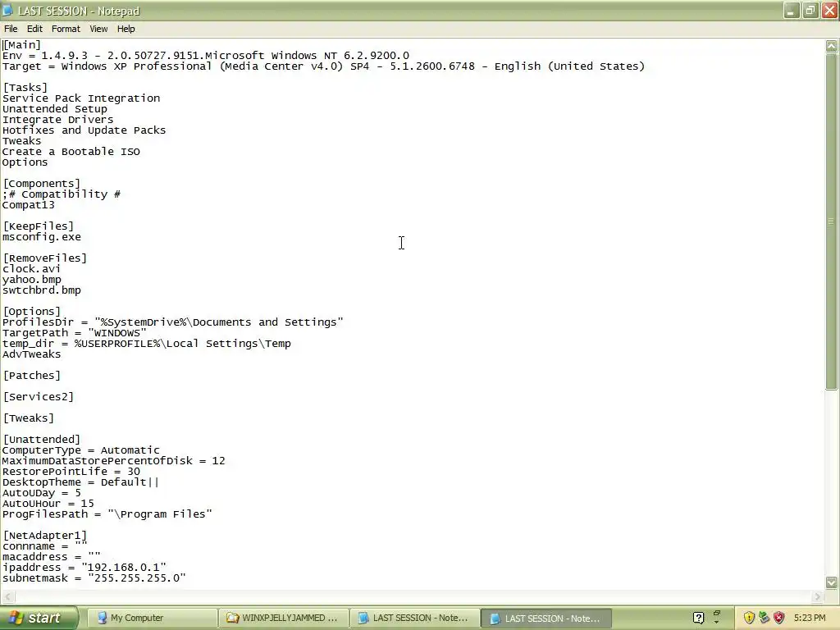Viewport: 840px width, 630px height.
Task: Click the Integrate Drivers line
Action: coord(58,120)
